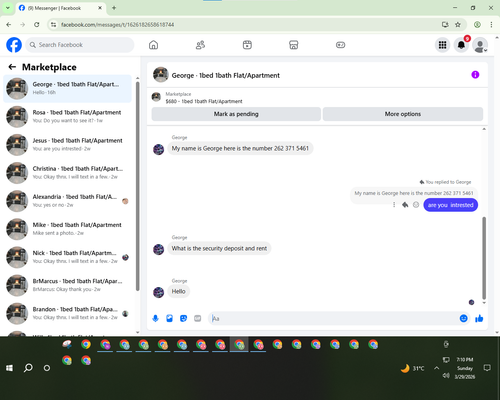Click 'What is the security deposit and rent' message

[219, 248]
